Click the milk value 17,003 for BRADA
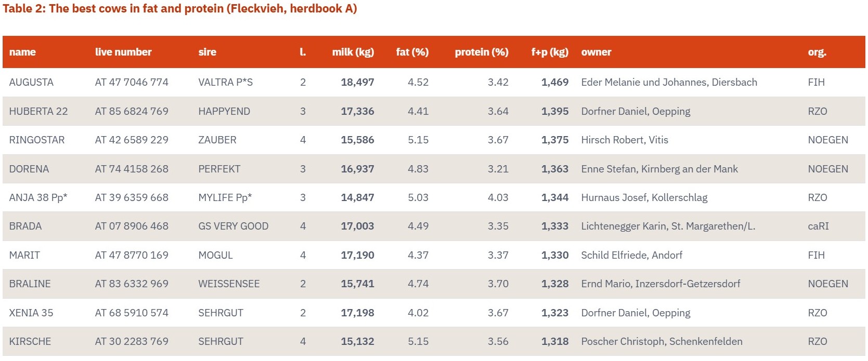Screen dimensions: 868x361 (357, 226)
